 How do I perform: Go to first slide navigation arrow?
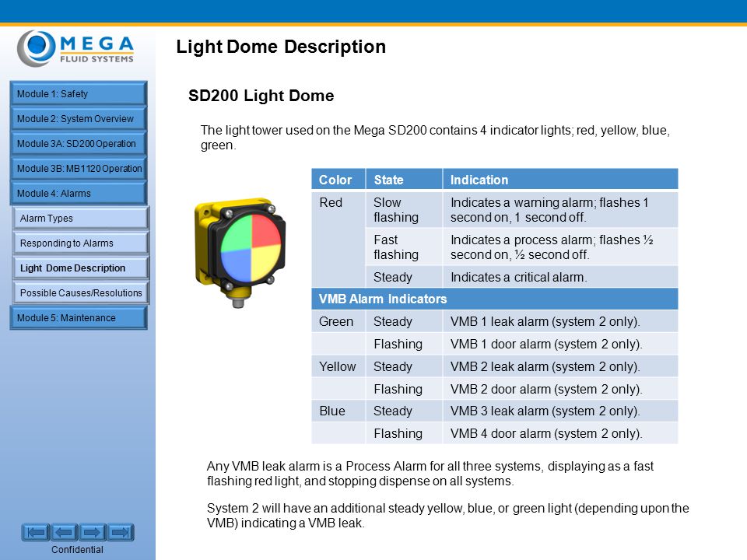click(x=35, y=532)
